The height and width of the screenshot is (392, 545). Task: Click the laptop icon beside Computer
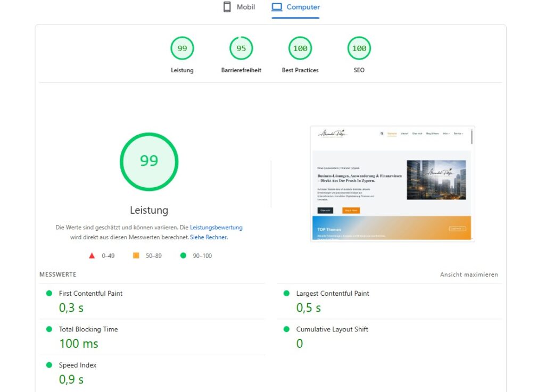tap(276, 7)
